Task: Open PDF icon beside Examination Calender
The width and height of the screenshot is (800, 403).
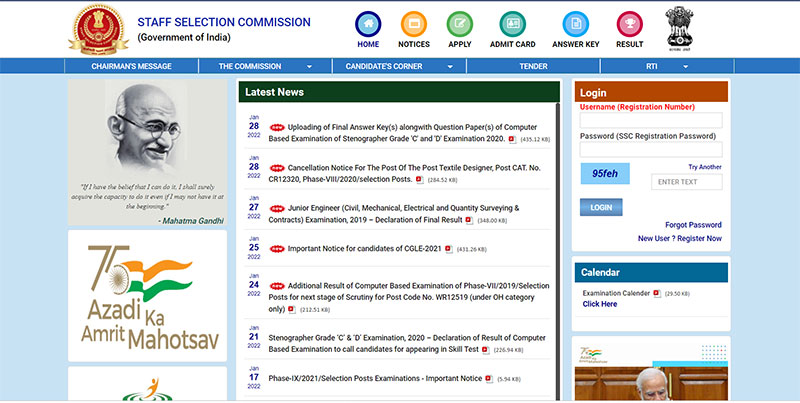Action: coord(657,293)
